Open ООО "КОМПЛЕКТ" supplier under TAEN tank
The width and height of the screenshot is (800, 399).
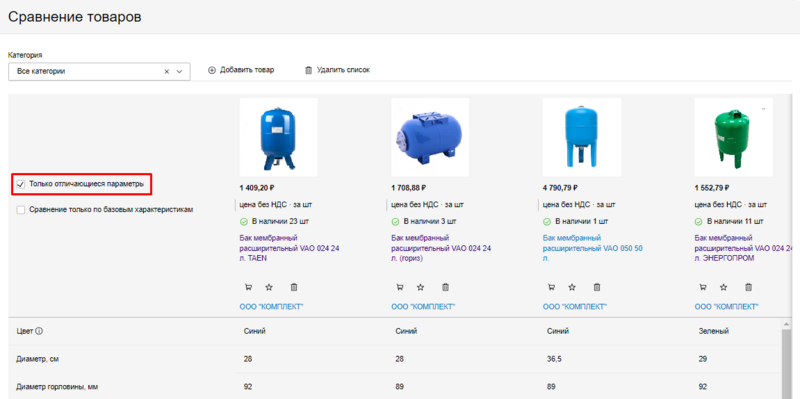click(271, 307)
